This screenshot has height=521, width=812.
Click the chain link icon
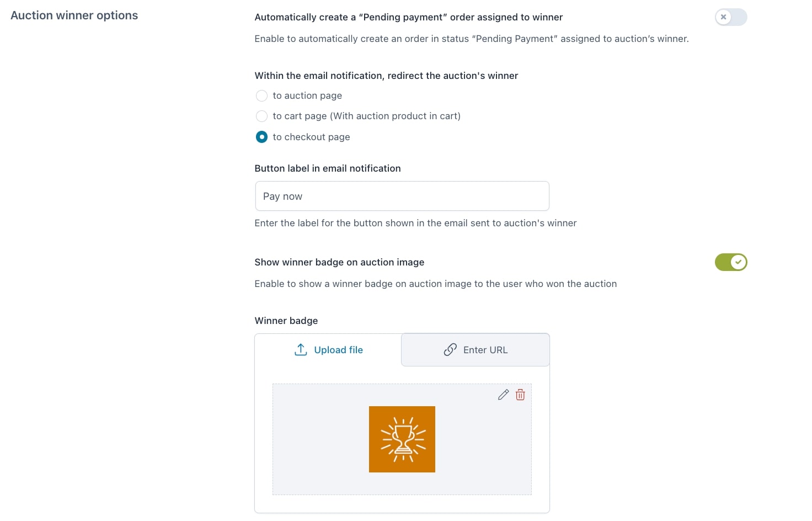(x=450, y=350)
